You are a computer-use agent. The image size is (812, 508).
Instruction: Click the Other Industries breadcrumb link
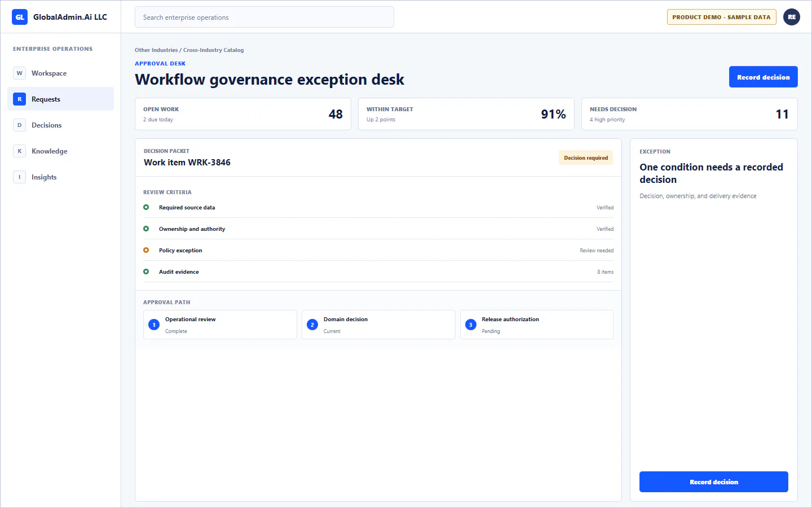(156, 50)
